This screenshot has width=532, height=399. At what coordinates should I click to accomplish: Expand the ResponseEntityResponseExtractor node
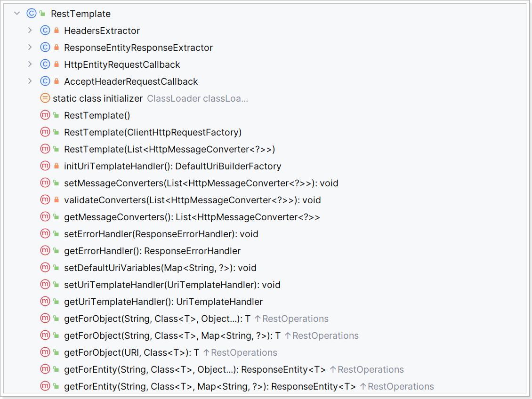tap(30, 48)
